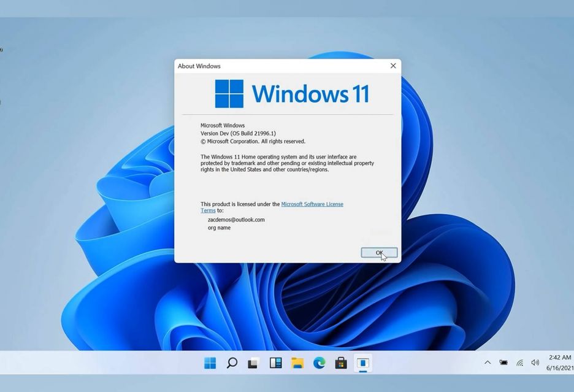Click the volume speaker tray icon
This screenshot has width=574, height=392.
point(535,363)
